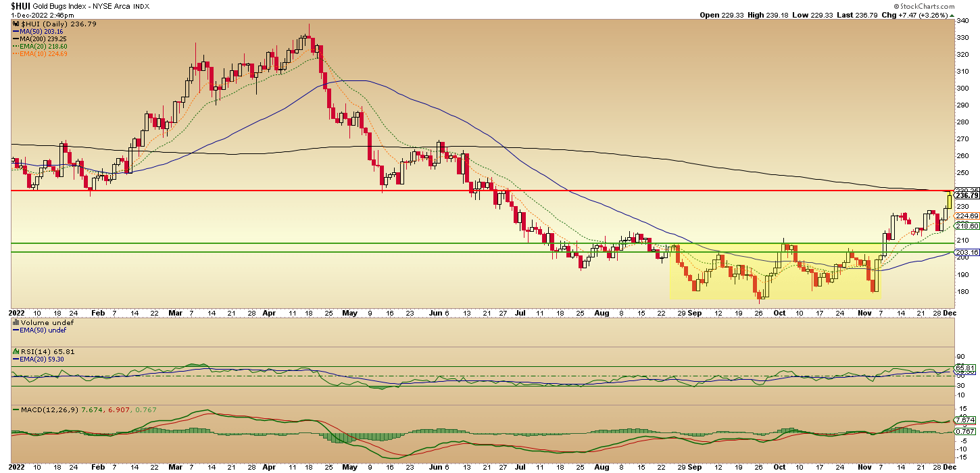Image resolution: width=980 pixels, height=473 pixels.
Task: Click the 300 label on the price axis
Action: coord(962,88)
